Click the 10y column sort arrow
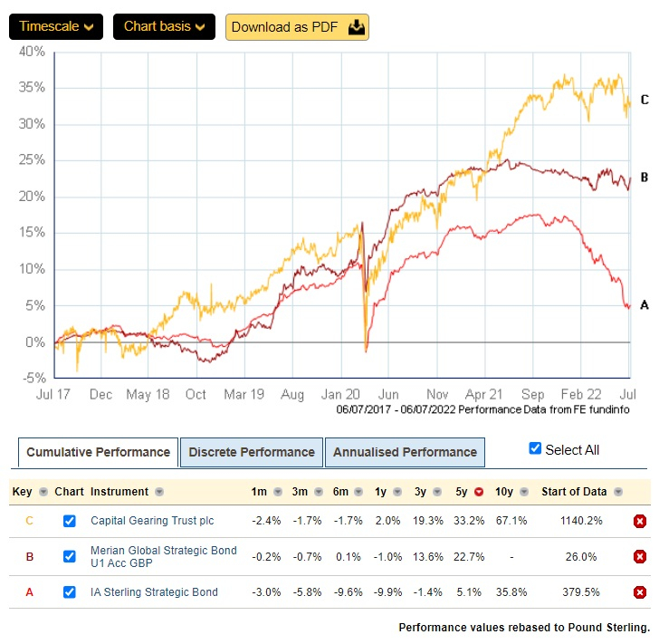The image size is (659, 644). click(x=520, y=492)
